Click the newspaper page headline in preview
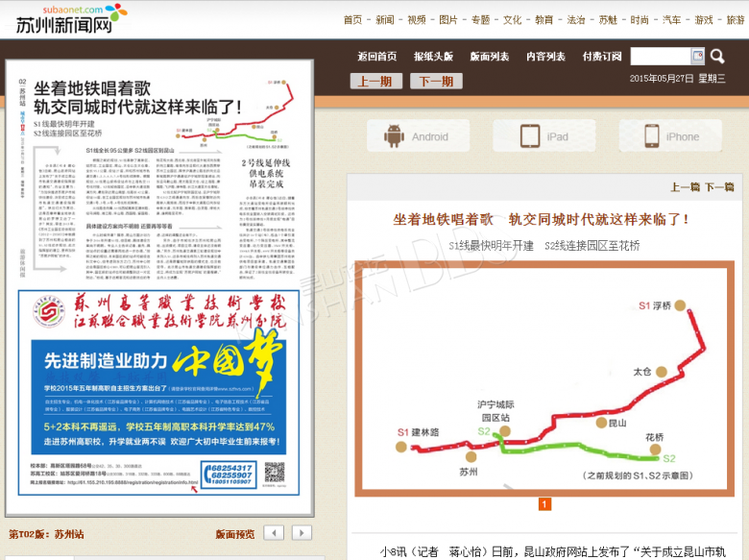 coord(137,97)
